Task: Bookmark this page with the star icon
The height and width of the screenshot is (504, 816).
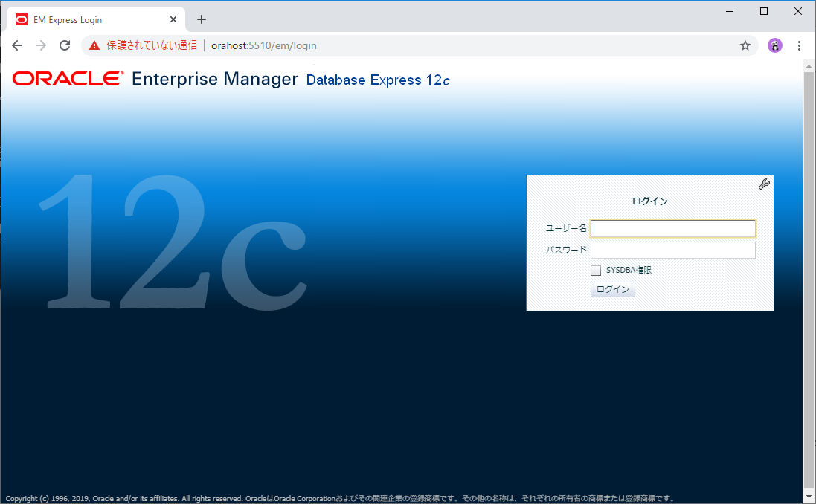Action: coord(745,46)
